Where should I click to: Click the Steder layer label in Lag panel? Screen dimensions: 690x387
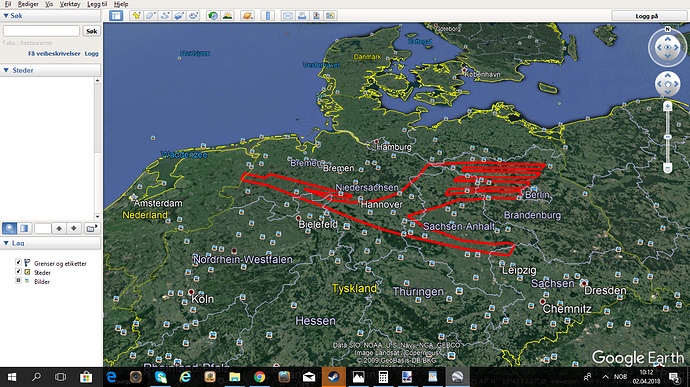coord(42,273)
